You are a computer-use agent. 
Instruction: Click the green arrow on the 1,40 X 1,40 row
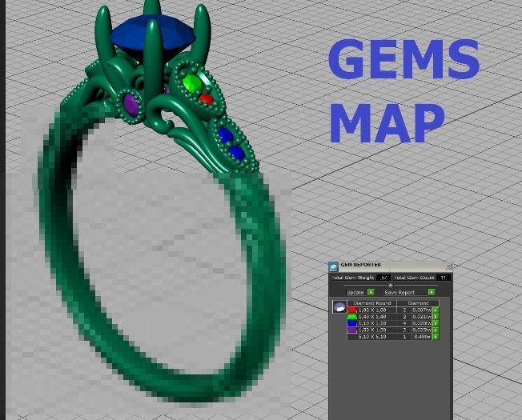click(x=436, y=317)
